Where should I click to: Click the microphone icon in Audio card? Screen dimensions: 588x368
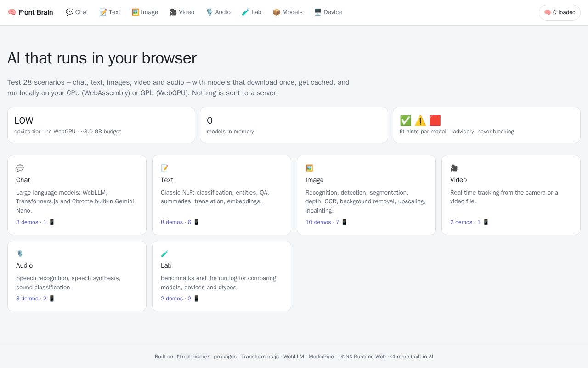[x=20, y=253]
